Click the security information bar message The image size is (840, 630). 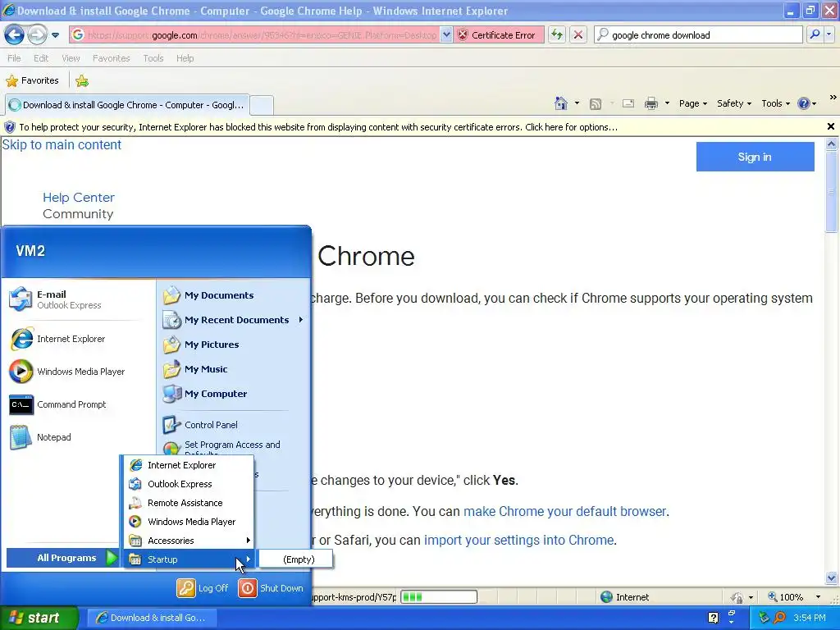[x=318, y=127]
